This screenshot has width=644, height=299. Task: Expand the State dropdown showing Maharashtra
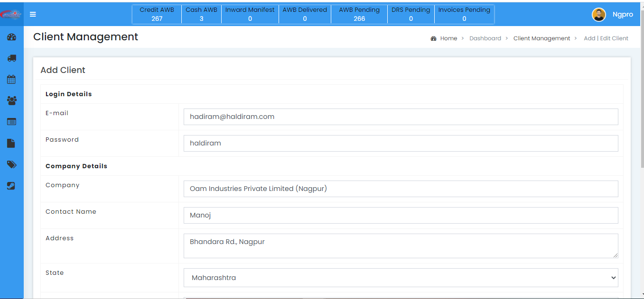click(401, 278)
